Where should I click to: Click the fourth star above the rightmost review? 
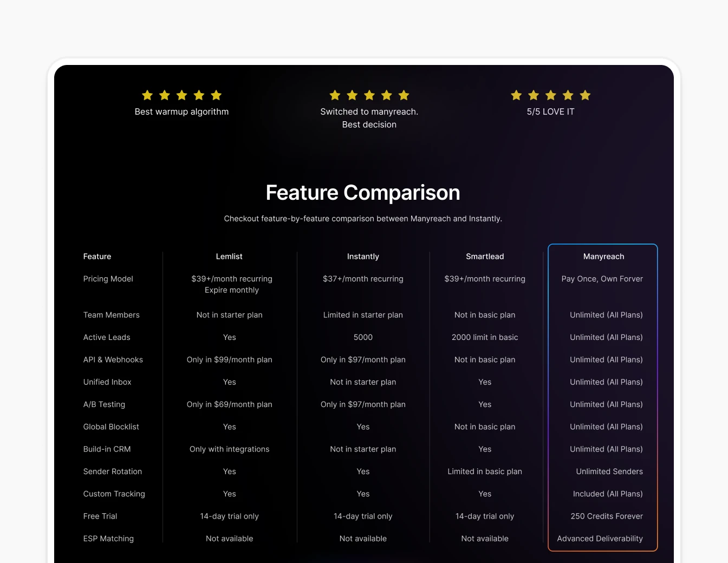[568, 95]
